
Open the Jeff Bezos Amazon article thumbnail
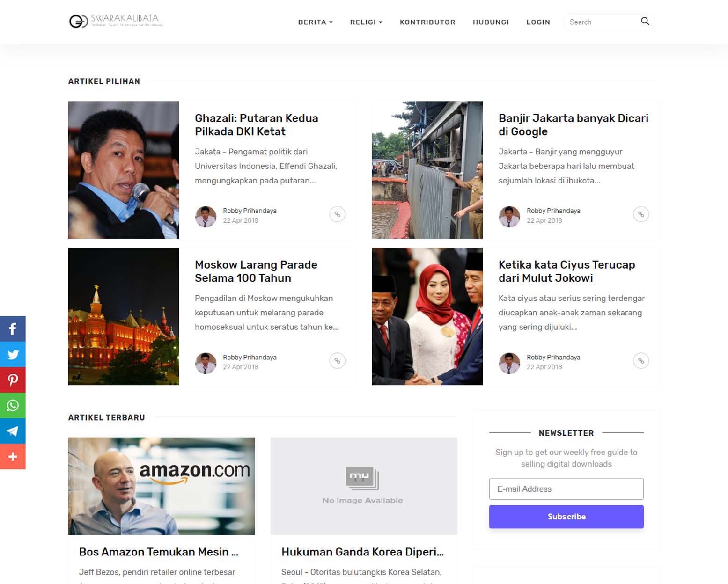(x=162, y=486)
